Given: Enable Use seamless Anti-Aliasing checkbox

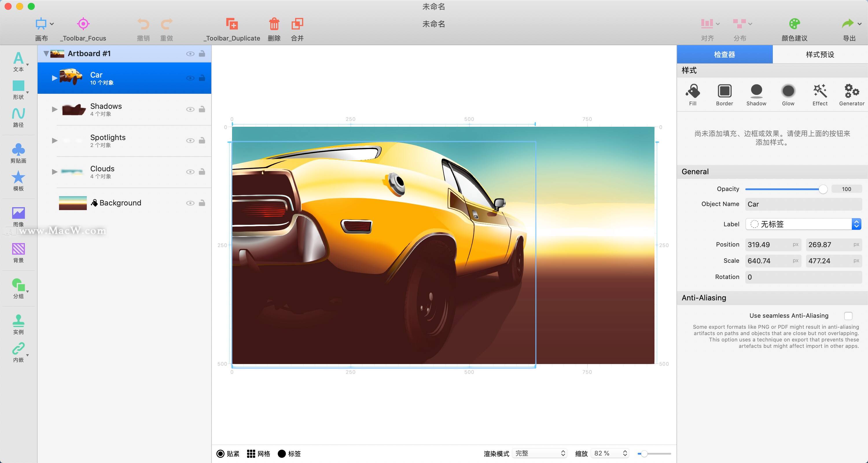Looking at the screenshot, I should pyautogui.click(x=848, y=316).
